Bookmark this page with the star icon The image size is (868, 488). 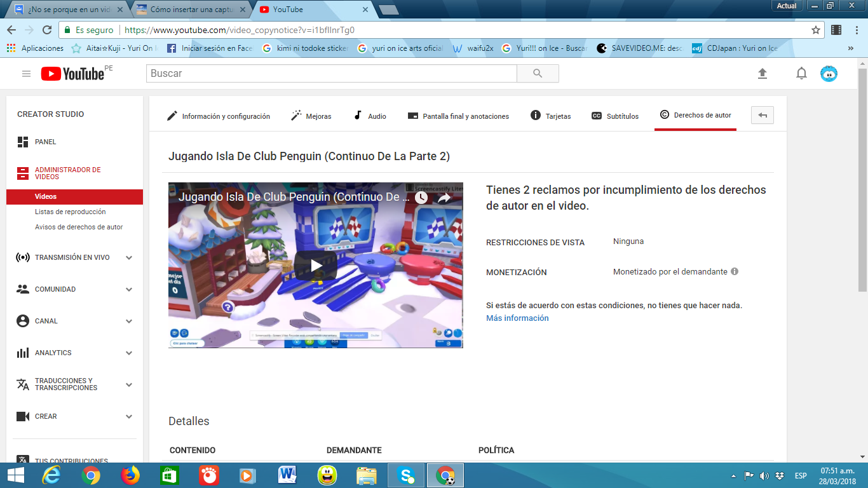pyautogui.click(x=816, y=30)
